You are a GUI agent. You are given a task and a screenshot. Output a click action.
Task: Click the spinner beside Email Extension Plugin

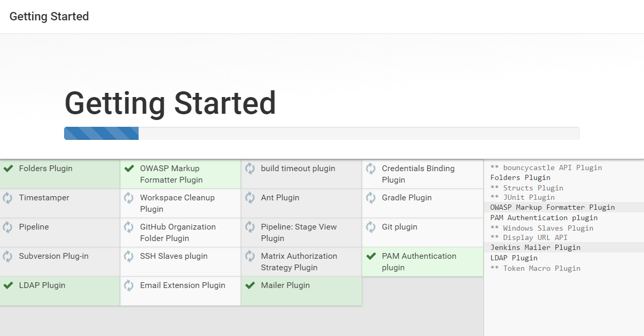[129, 285]
